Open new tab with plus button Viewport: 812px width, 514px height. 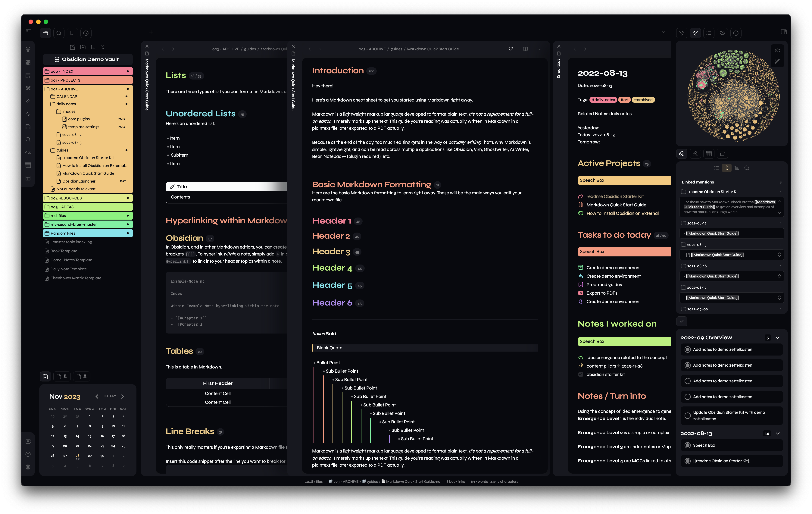(x=151, y=32)
